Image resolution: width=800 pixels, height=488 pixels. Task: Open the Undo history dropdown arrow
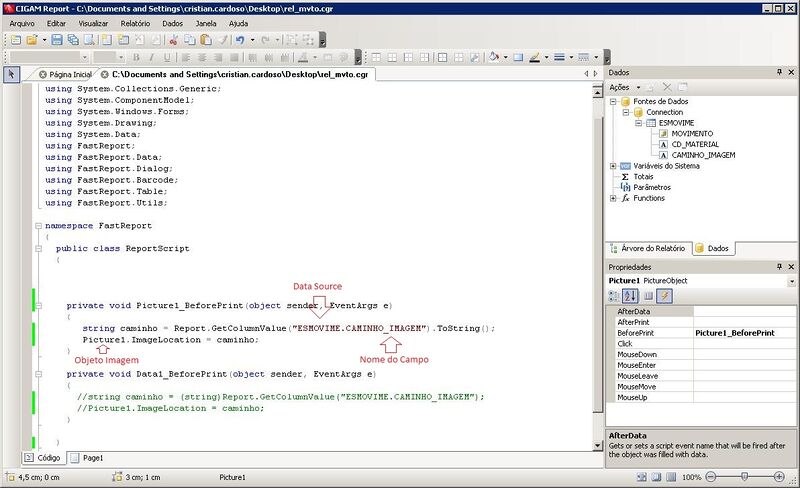click(252, 40)
